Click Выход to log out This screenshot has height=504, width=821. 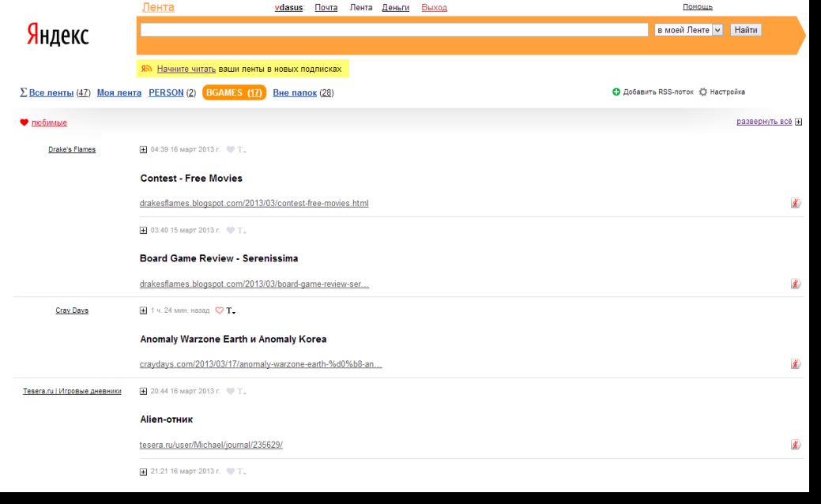[x=434, y=7]
